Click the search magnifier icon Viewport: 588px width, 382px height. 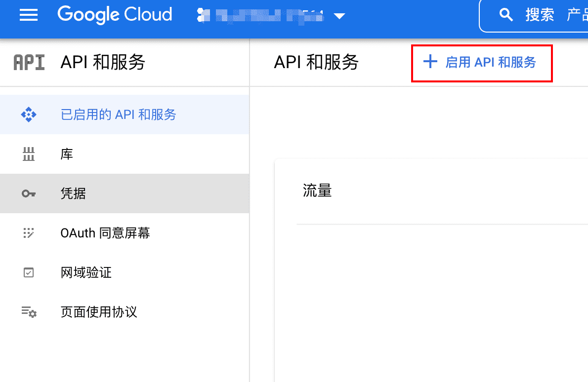point(506,15)
